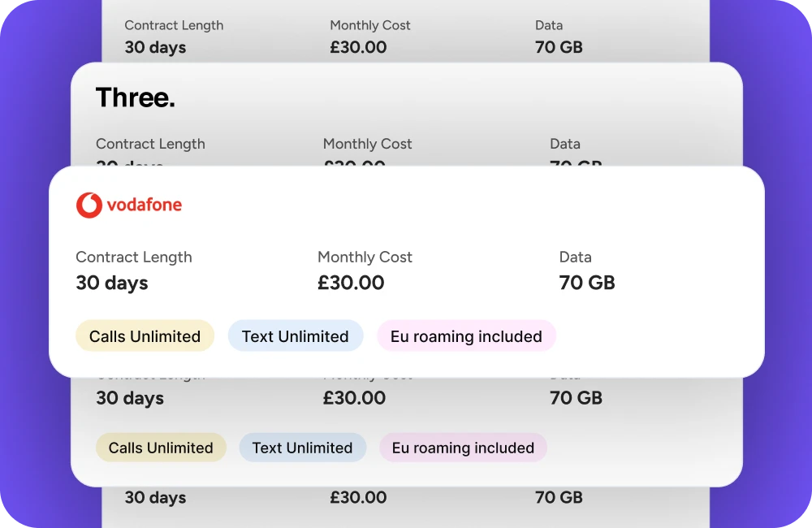Open the Three. provider logo

(x=136, y=98)
